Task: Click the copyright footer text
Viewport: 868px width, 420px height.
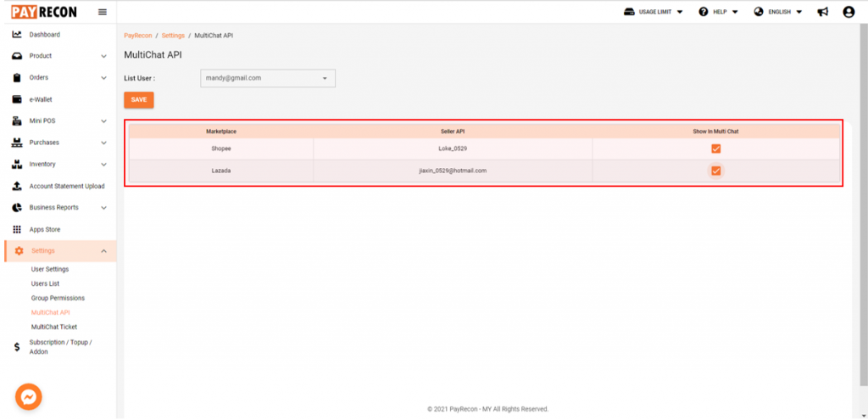Action: pos(487,409)
